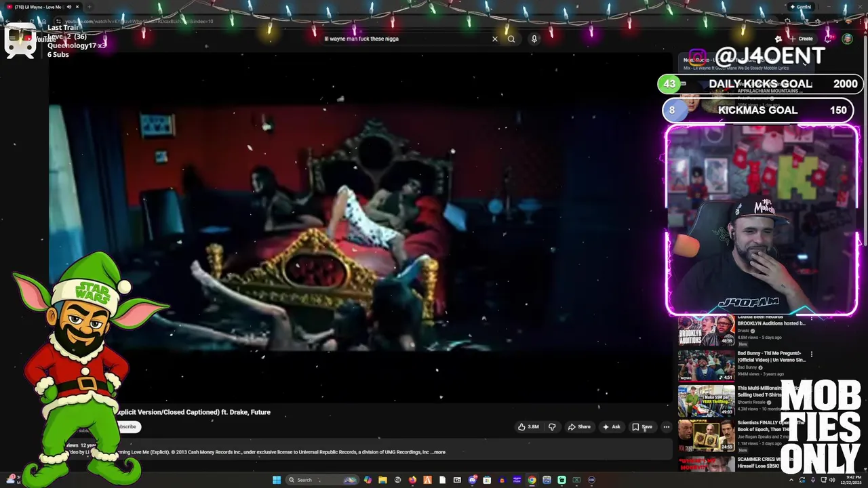Click the YouTube search magnifier icon

pyautogui.click(x=511, y=39)
